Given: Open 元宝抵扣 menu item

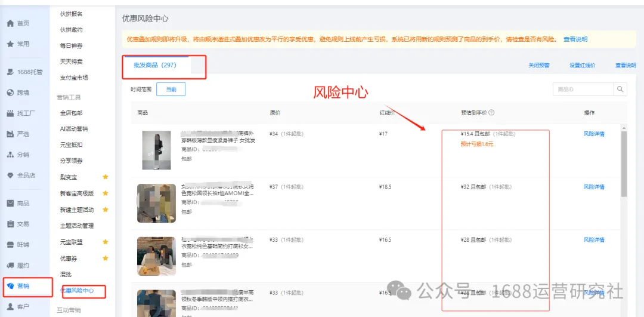Looking at the screenshot, I should [72, 144].
